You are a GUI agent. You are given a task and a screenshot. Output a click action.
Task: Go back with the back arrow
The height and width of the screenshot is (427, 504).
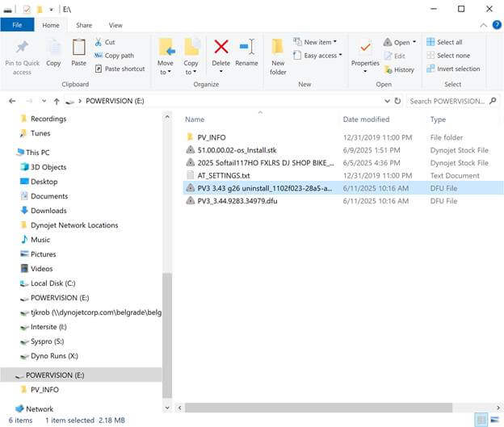pos(13,101)
